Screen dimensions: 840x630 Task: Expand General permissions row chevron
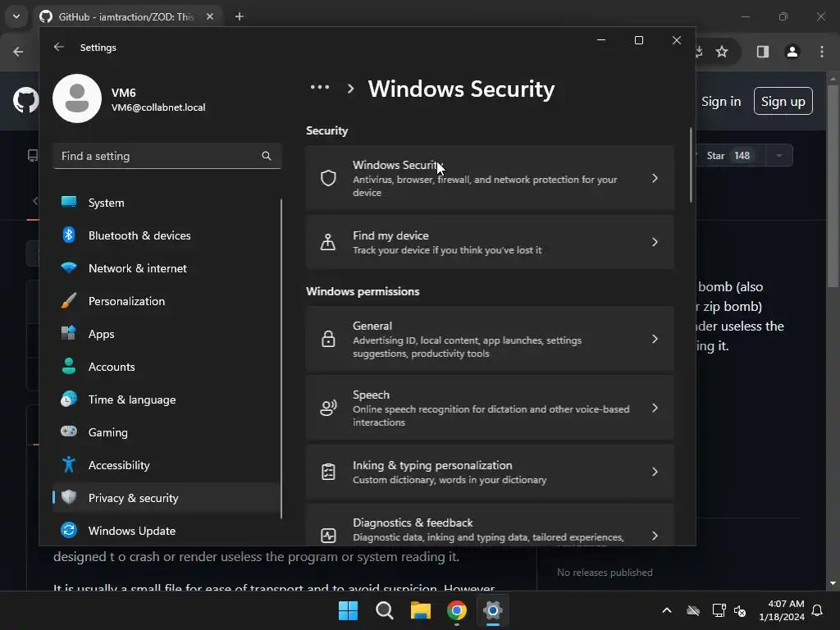point(655,339)
